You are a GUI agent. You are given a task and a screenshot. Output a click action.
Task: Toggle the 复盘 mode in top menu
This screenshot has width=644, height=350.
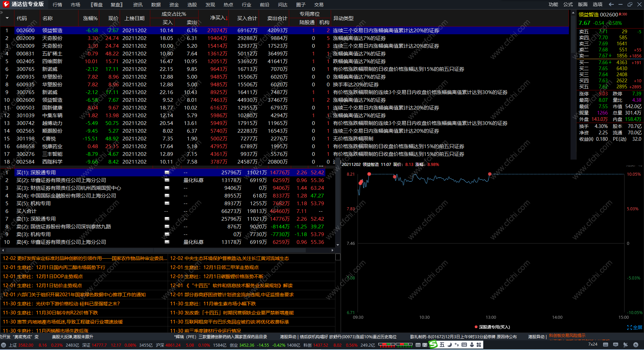coord(116,5)
